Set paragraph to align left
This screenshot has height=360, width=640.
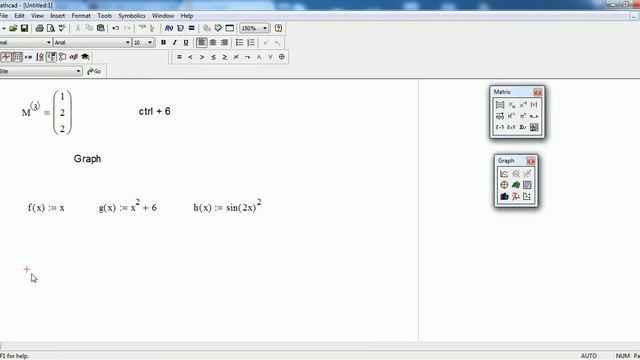202,42
